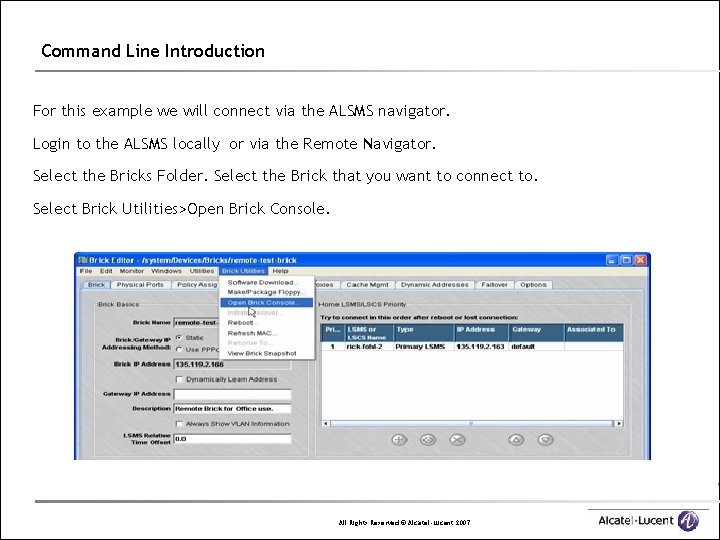Switch to the Policy Assignment tab
The image size is (720, 540).
pyautogui.click(x=197, y=285)
